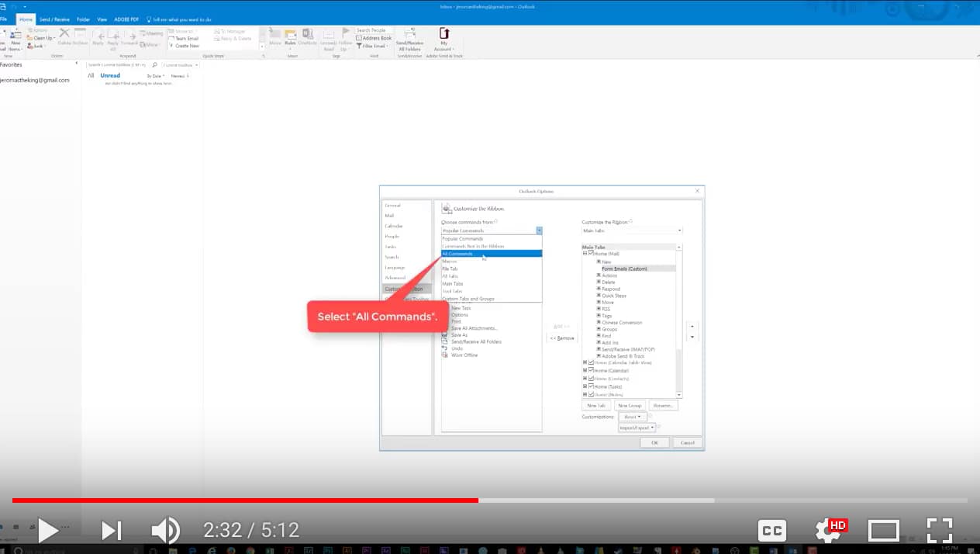
Task: Expand the Home (Mail) tree node
Action: click(584, 253)
